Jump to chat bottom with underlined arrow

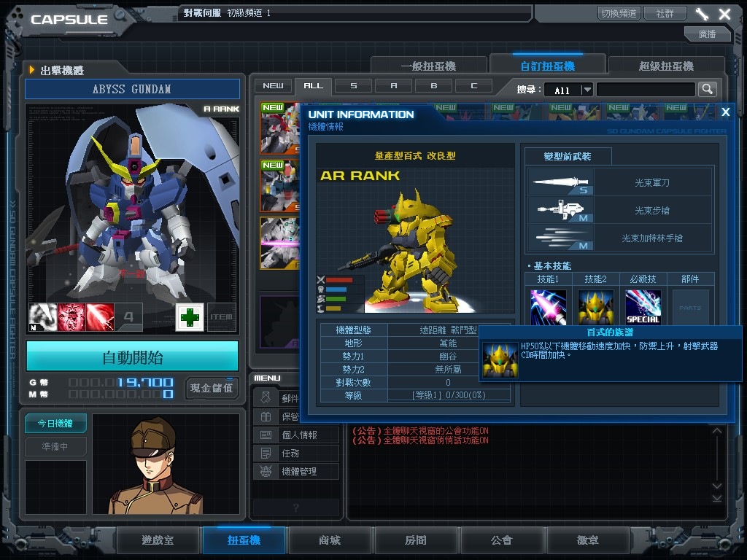(717, 498)
